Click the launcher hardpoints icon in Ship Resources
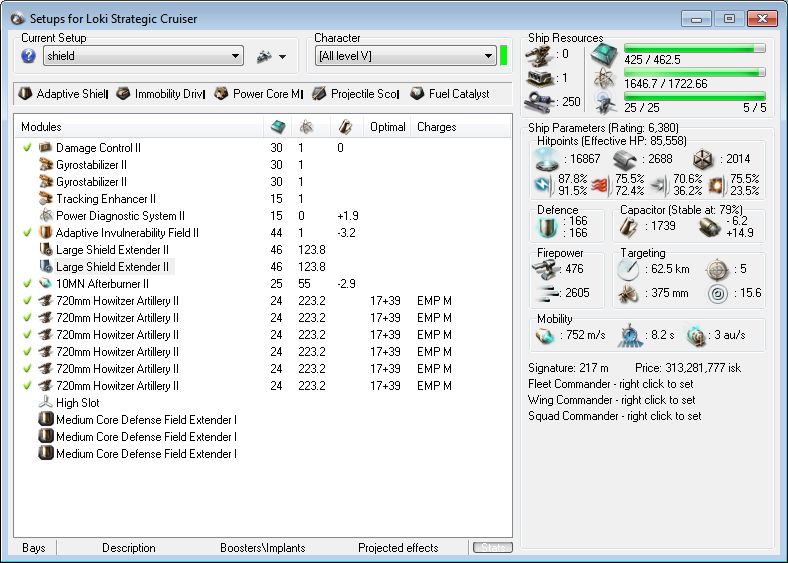This screenshot has width=788, height=563. [540, 78]
